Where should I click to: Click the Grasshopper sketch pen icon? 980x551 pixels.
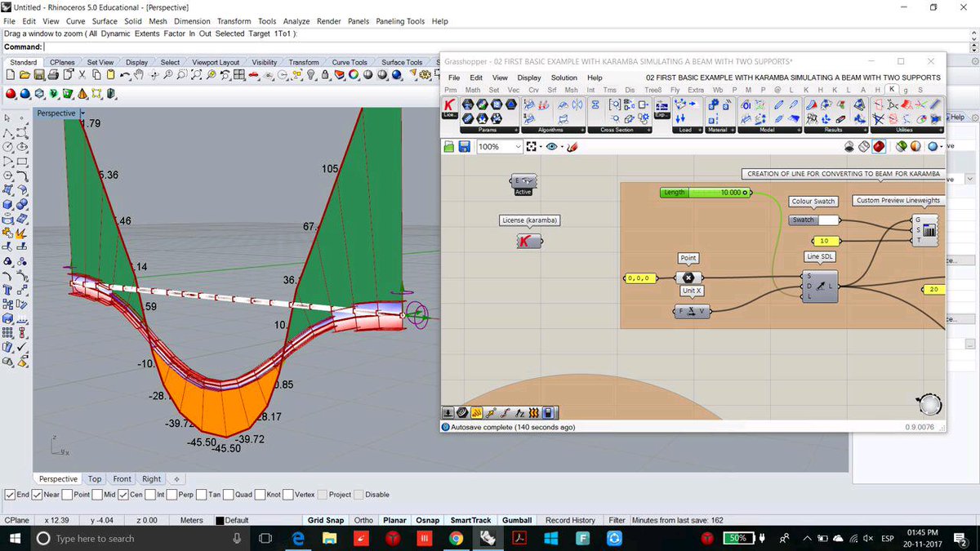click(x=572, y=147)
